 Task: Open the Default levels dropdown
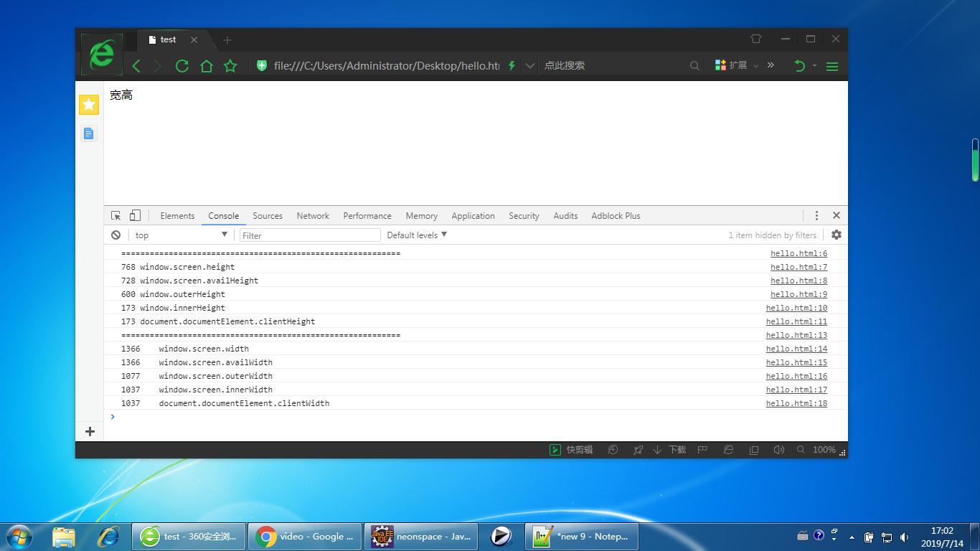pos(417,235)
